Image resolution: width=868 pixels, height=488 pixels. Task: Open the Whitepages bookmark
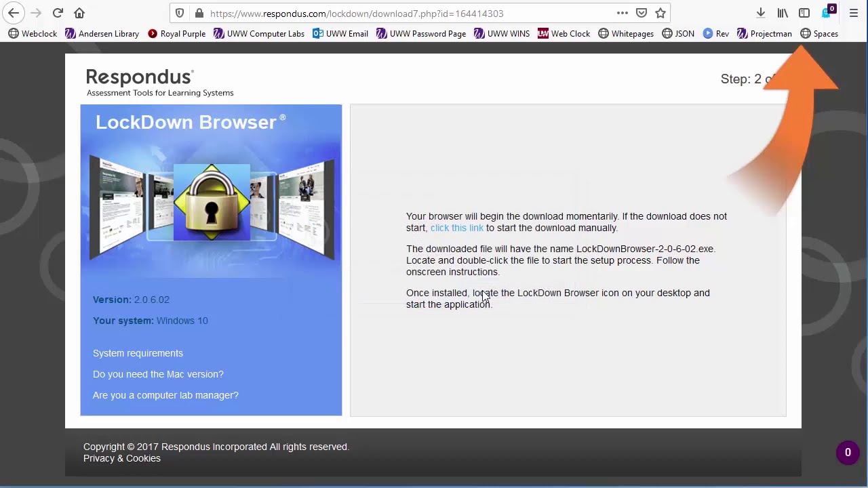coord(626,34)
